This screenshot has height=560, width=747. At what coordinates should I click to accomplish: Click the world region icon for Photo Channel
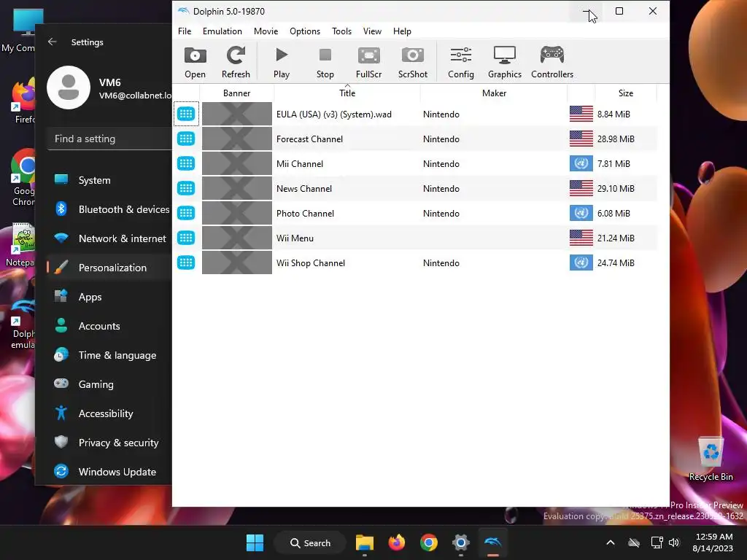(x=581, y=213)
